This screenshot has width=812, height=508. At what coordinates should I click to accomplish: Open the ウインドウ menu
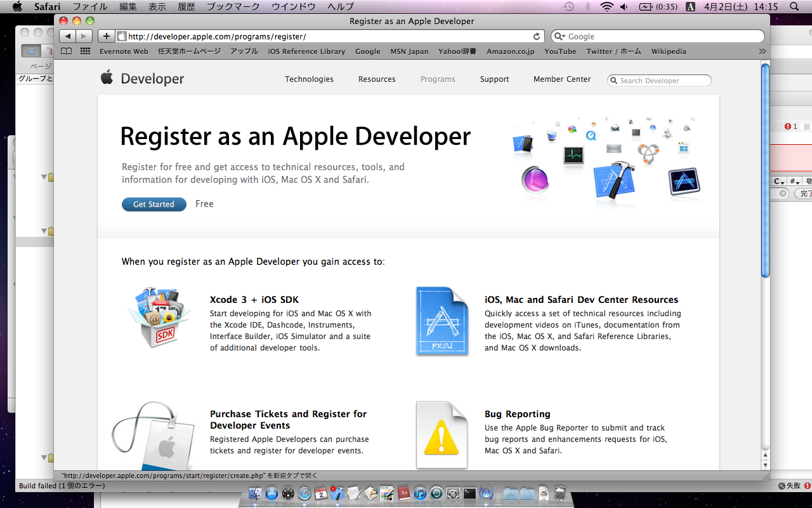pos(294,6)
